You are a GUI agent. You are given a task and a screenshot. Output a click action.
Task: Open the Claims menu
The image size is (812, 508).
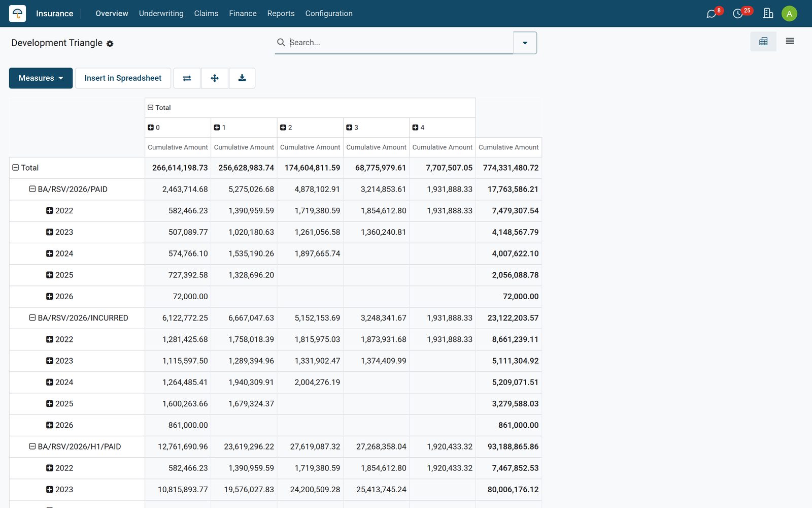coord(206,14)
